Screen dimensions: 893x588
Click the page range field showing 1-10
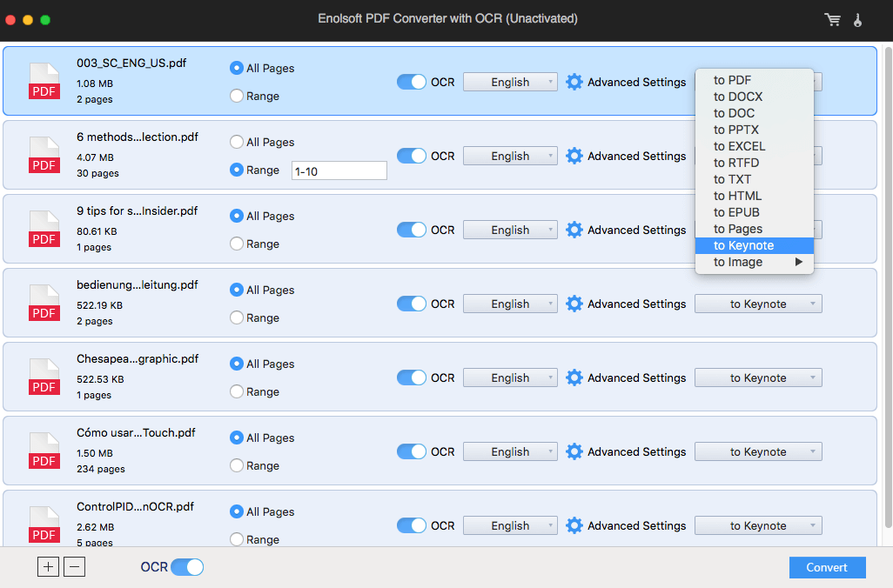point(339,170)
